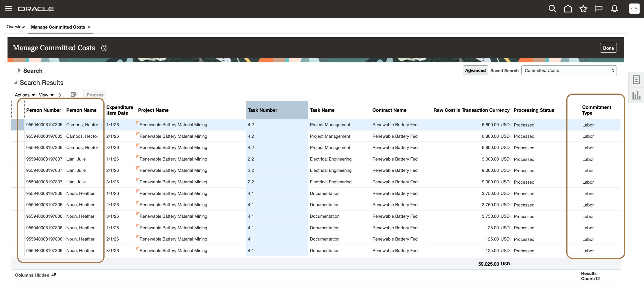
Task: Open the document panel icon on right edge
Action: tap(636, 80)
